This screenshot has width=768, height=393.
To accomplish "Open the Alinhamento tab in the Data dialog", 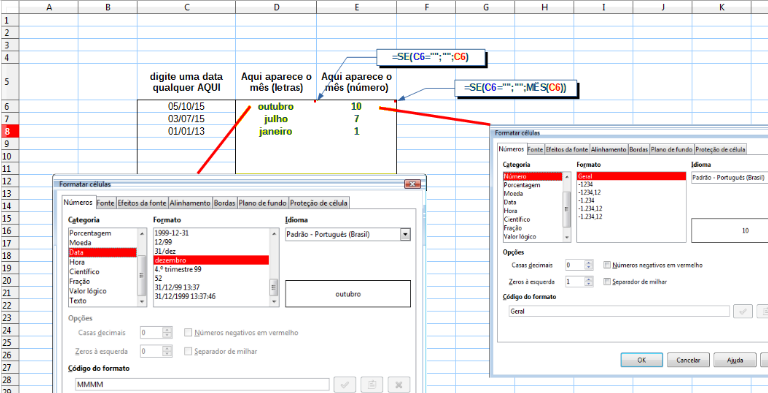I will [x=190, y=202].
